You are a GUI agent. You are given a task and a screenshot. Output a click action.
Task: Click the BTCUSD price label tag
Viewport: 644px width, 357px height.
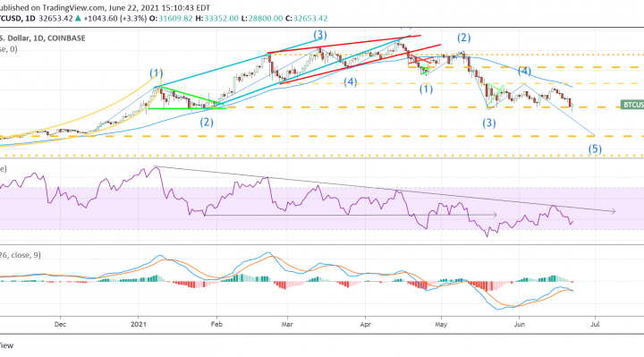(632, 105)
